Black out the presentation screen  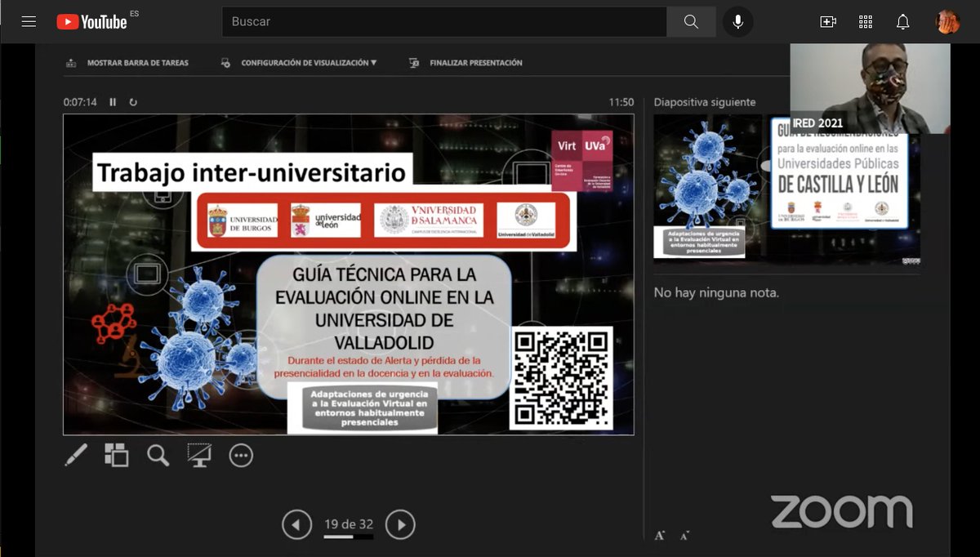click(199, 455)
